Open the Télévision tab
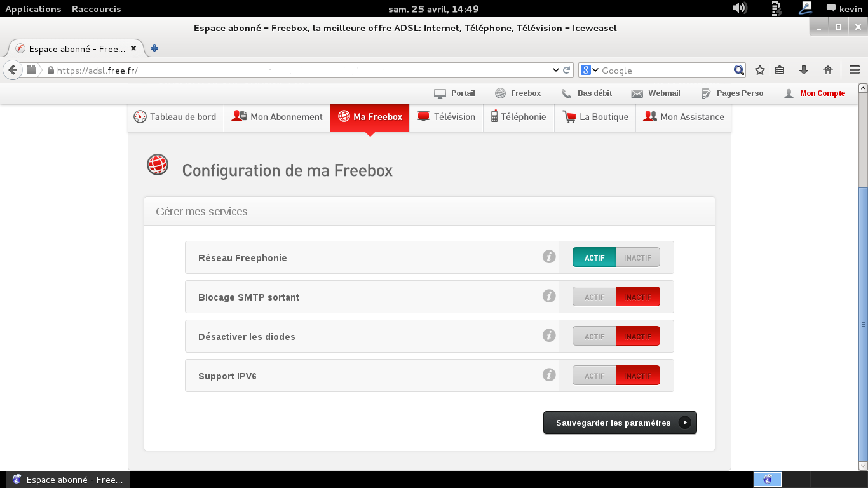Screen dimensions: 868x488 (x=446, y=118)
